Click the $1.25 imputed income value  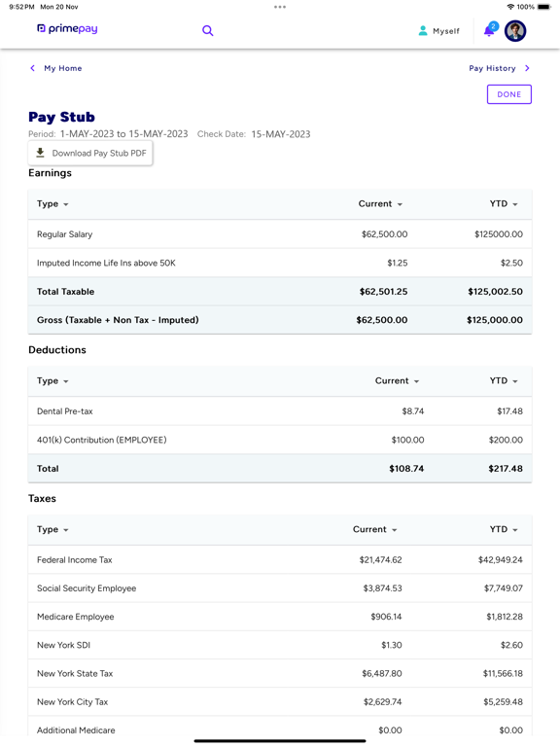point(397,263)
